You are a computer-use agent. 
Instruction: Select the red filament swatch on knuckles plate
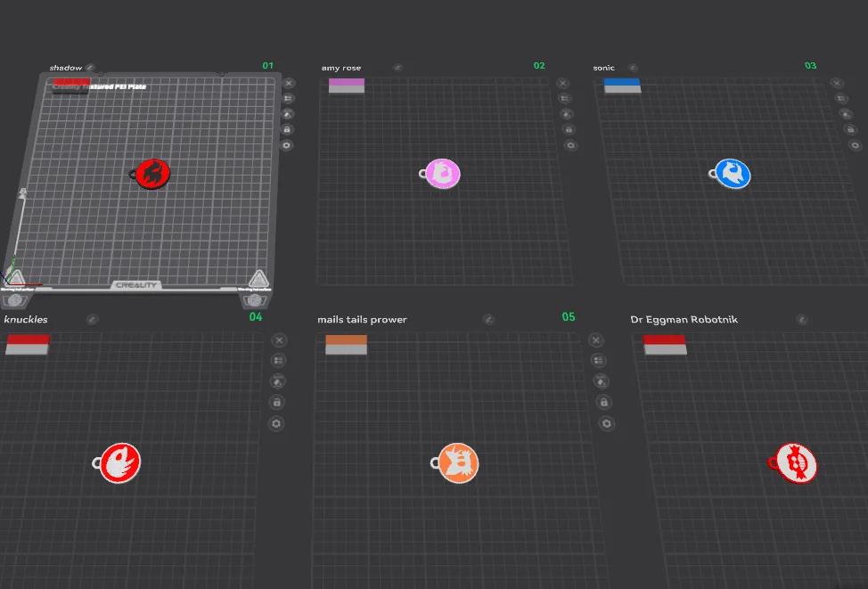[29, 339]
